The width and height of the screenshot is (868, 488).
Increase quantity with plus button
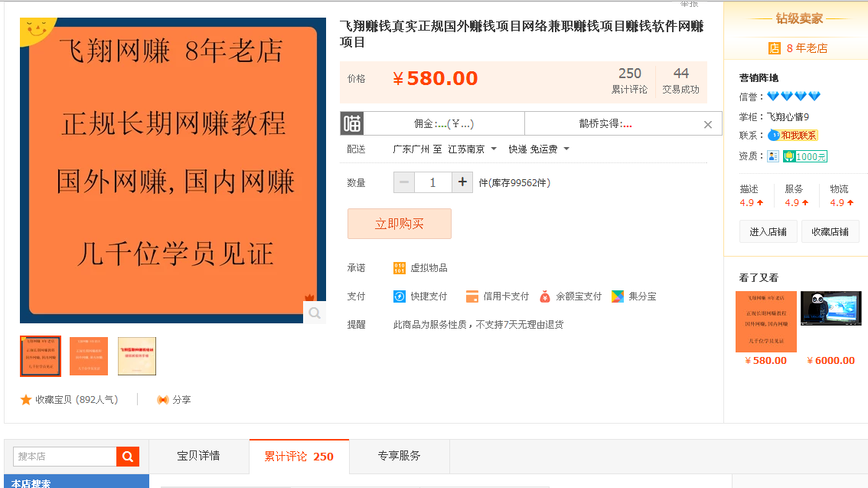pos(462,182)
